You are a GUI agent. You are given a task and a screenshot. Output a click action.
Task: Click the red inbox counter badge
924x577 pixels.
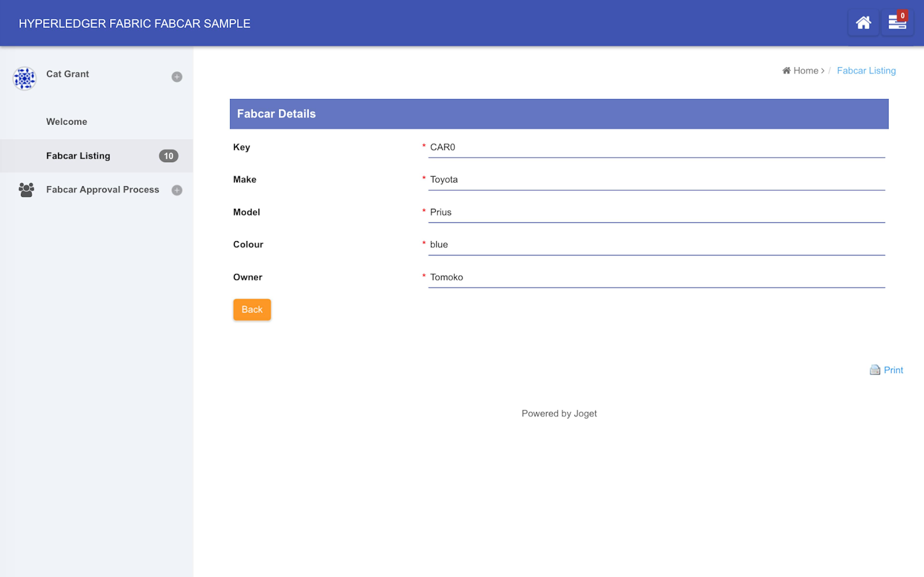[x=902, y=16]
